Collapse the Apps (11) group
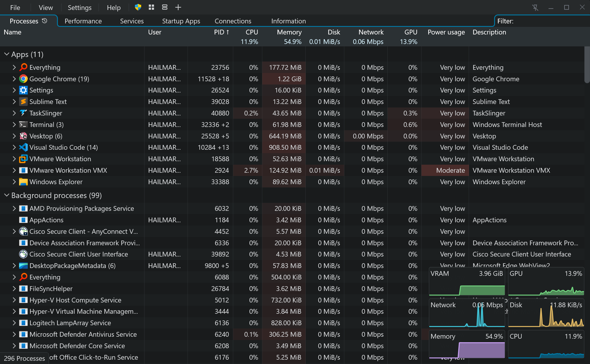The width and height of the screenshot is (590, 364). [7, 54]
